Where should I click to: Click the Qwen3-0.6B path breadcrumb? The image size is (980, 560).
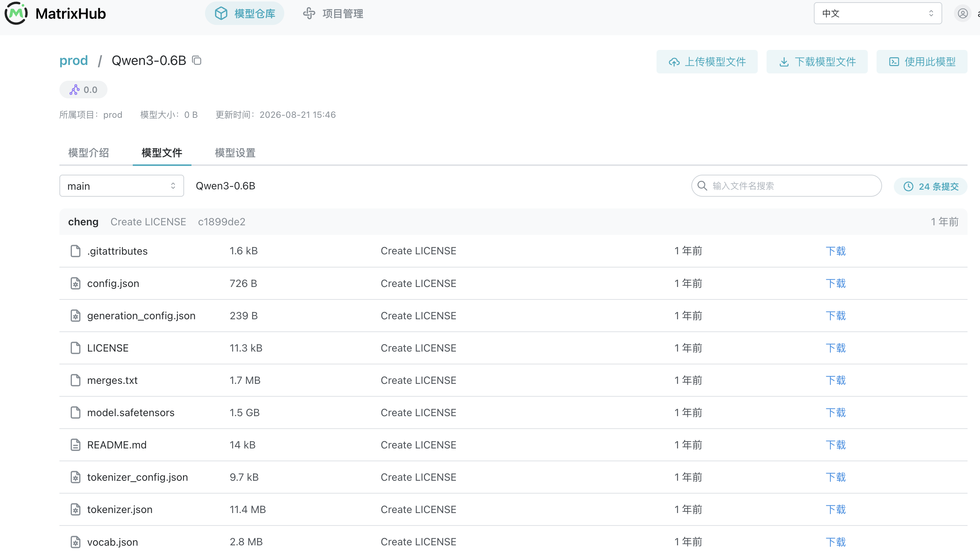point(225,186)
